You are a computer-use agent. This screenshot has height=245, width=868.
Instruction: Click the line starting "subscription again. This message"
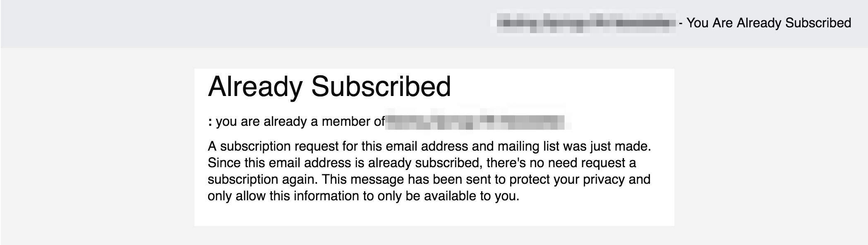click(429, 179)
